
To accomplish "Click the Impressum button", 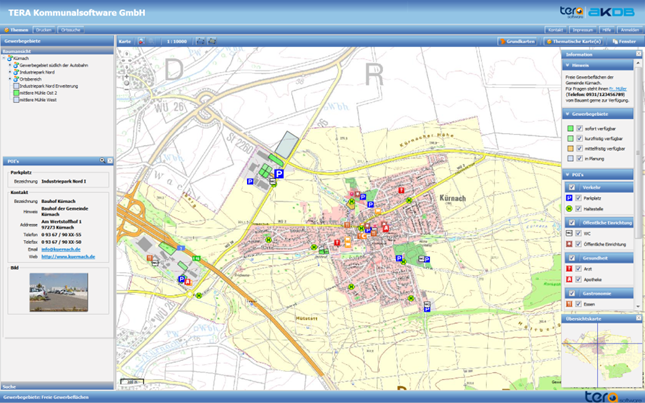I will 582,30.
